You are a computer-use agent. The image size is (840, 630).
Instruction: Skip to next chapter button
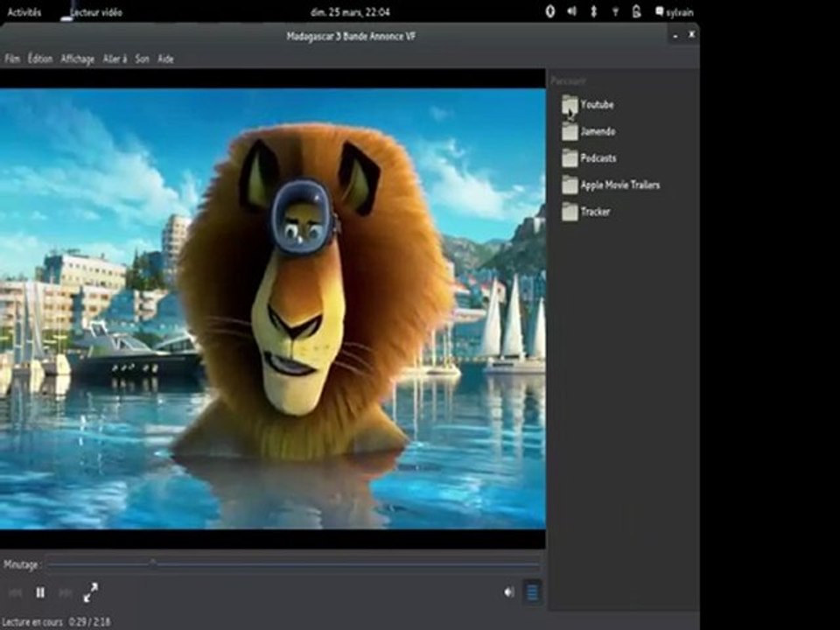(x=66, y=592)
